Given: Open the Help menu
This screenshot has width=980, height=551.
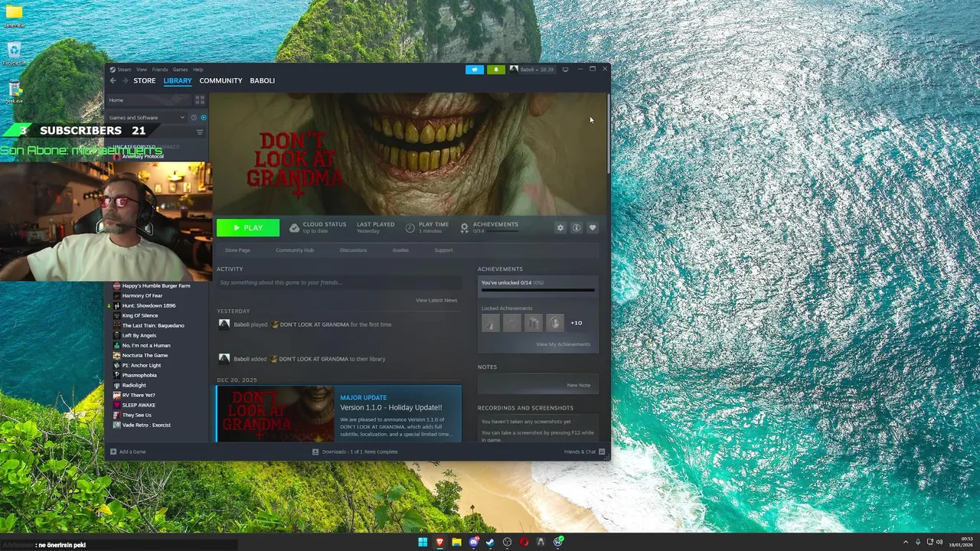Looking at the screenshot, I should 198,70.
